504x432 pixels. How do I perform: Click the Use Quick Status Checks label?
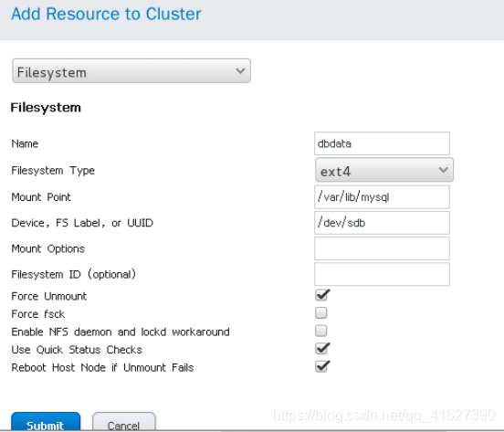pyautogui.click(x=77, y=350)
